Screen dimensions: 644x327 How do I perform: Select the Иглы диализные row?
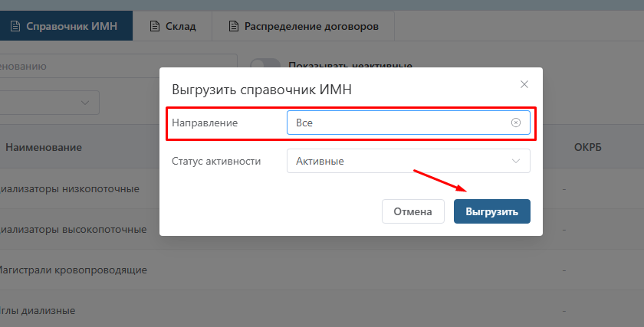click(x=37, y=310)
